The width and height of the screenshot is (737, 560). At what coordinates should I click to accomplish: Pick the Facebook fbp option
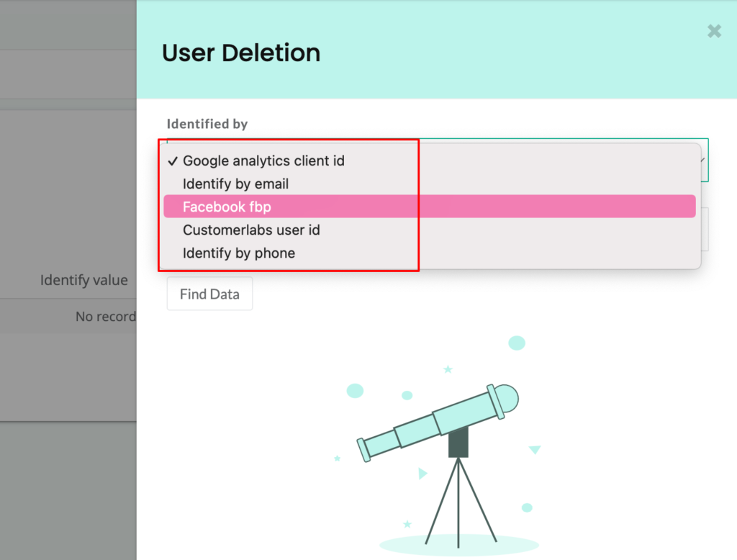pos(430,207)
